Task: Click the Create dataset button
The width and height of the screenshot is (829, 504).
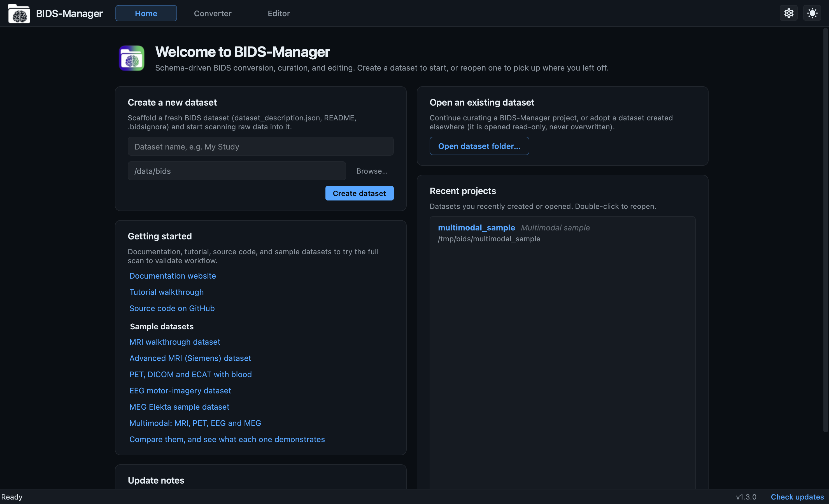Action: click(x=359, y=193)
